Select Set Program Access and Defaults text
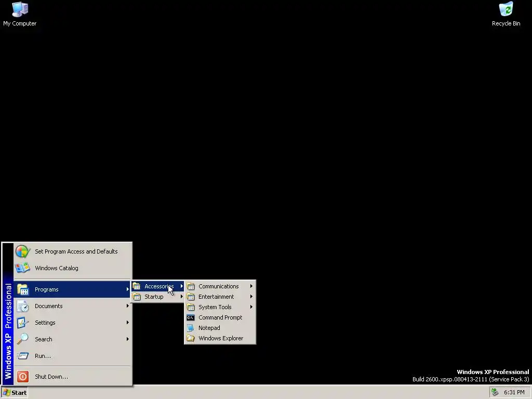This screenshot has width=532, height=399. click(x=76, y=251)
